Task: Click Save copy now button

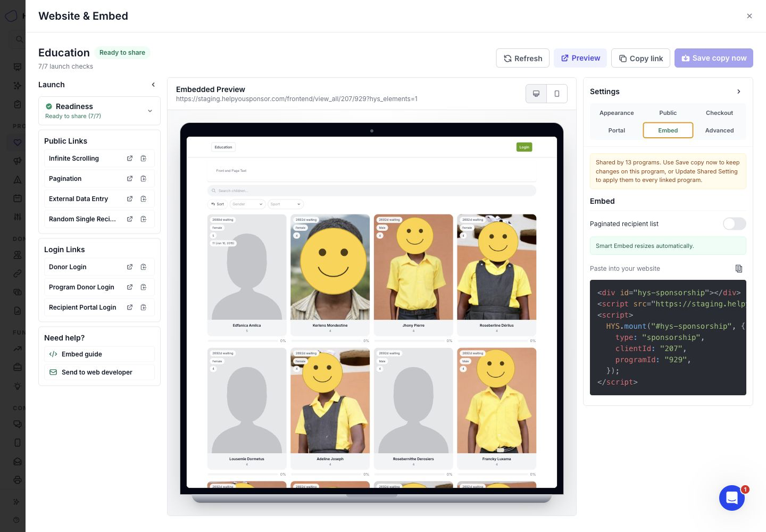Action: click(714, 58)
